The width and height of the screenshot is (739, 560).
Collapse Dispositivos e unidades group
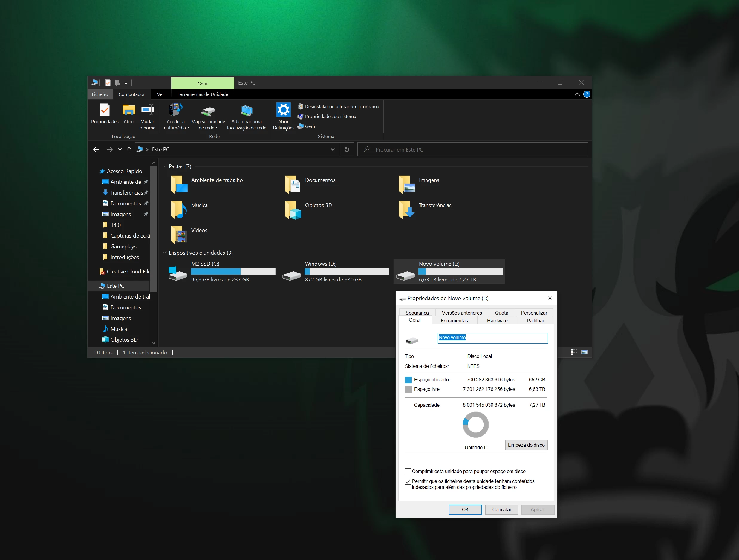(x=164, y=252)
